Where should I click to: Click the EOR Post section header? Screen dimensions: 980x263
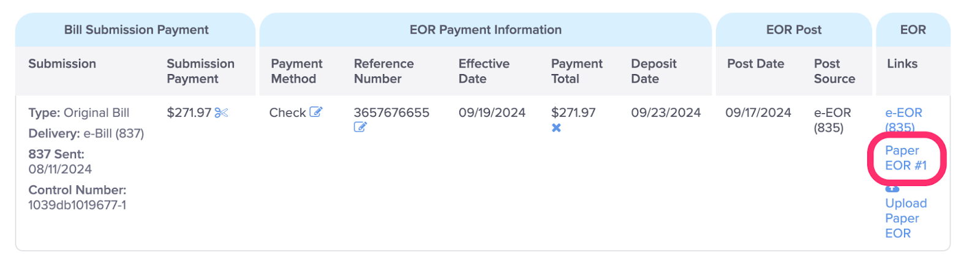click(x=794, y=29)
